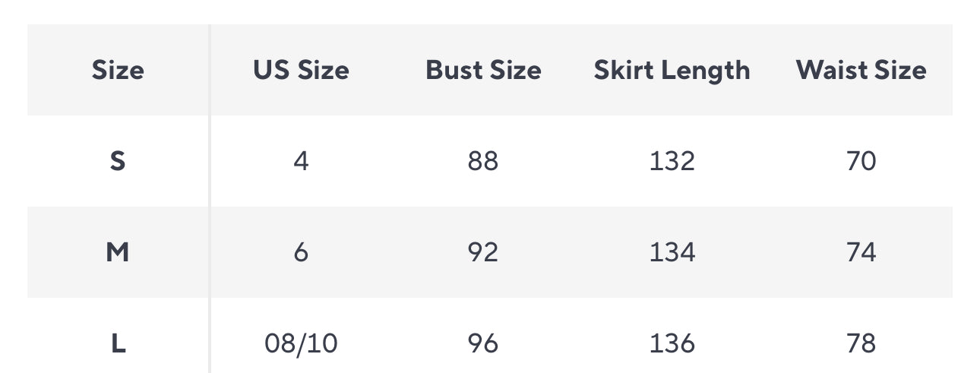The image size is (980, 373).
Task: Select waist size value 74
Action: (861, 252)
